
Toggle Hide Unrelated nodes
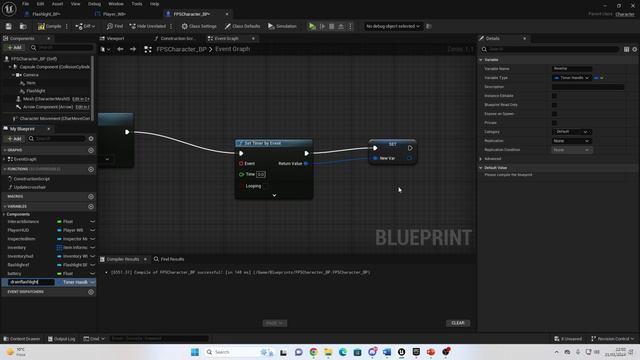[148, 26]
